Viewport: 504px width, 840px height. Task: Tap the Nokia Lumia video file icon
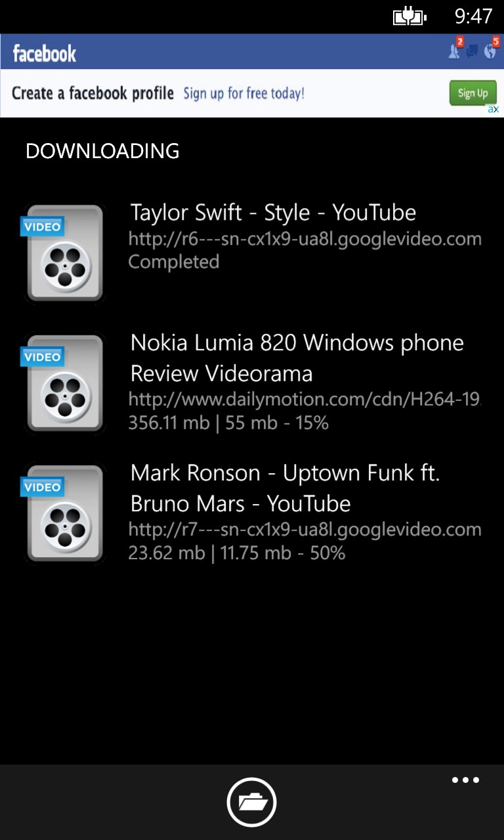tap(64, 383)
